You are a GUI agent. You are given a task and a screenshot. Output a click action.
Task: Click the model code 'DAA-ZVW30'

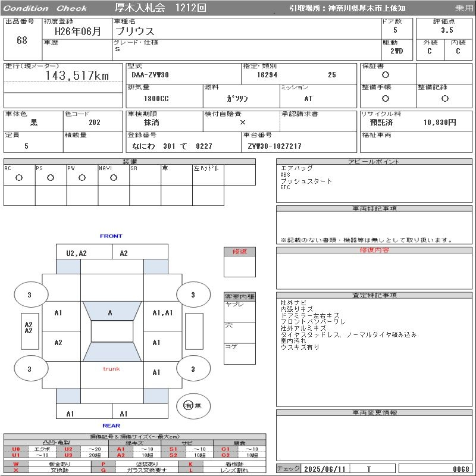point(150,75)
